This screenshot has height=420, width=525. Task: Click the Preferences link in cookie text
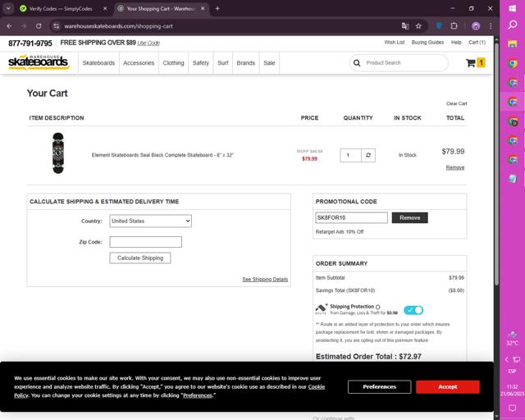click(x=197, y=395)
